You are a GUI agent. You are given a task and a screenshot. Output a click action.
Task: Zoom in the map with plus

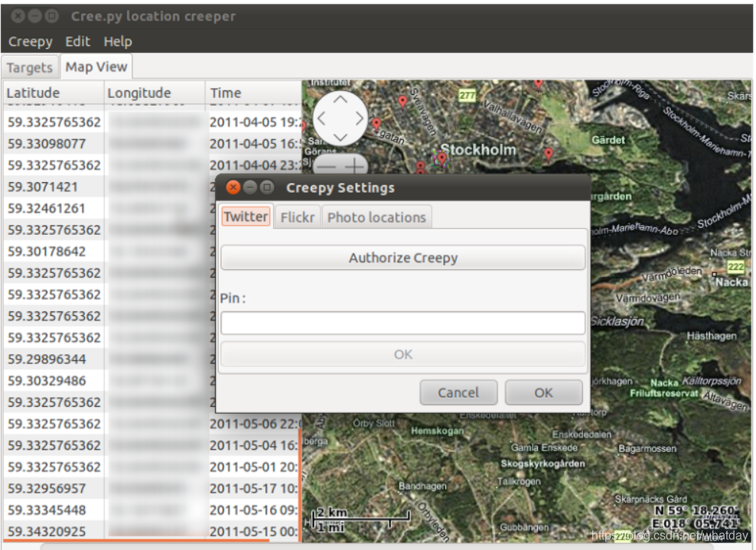point(354,167)
